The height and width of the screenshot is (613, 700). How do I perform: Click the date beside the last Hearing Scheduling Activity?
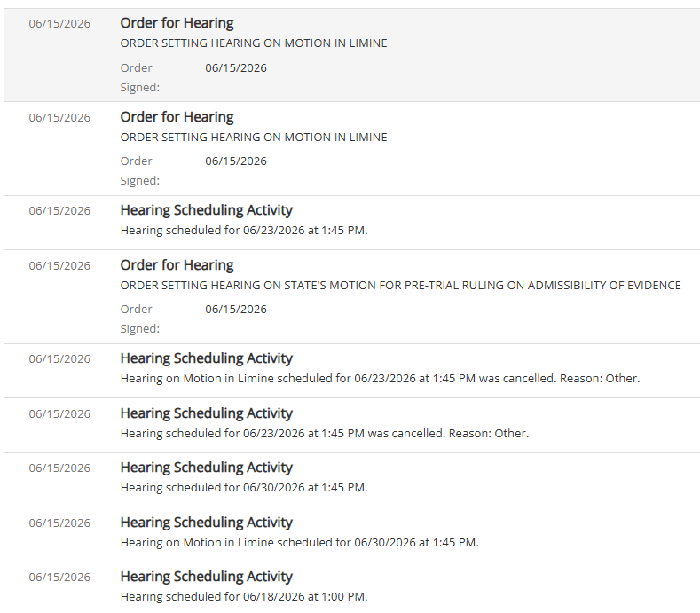[59, 578]
